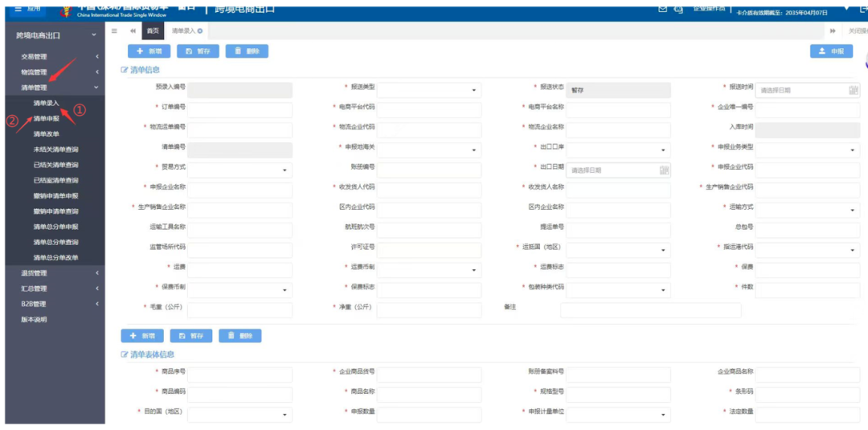868x430 pixels.
Task: Click the mail envelope icon in header
Action: (x=663, y=9)
